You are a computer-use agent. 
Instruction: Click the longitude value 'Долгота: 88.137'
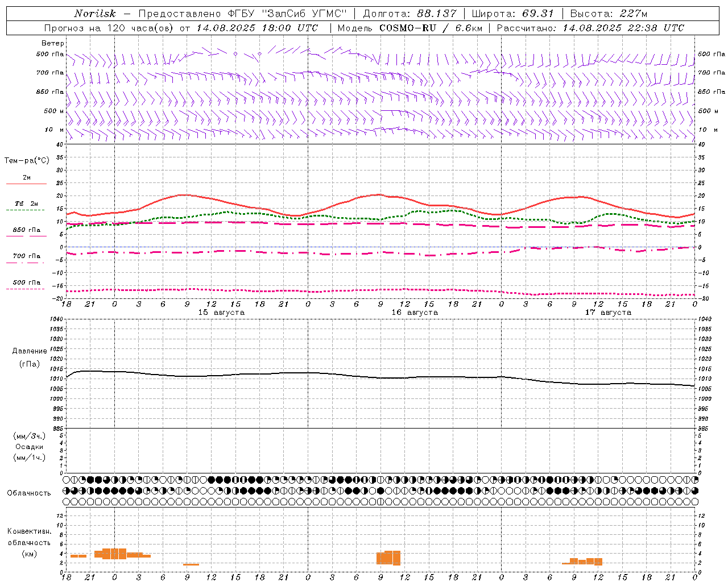pyautogui.click(x=409, y=14)
